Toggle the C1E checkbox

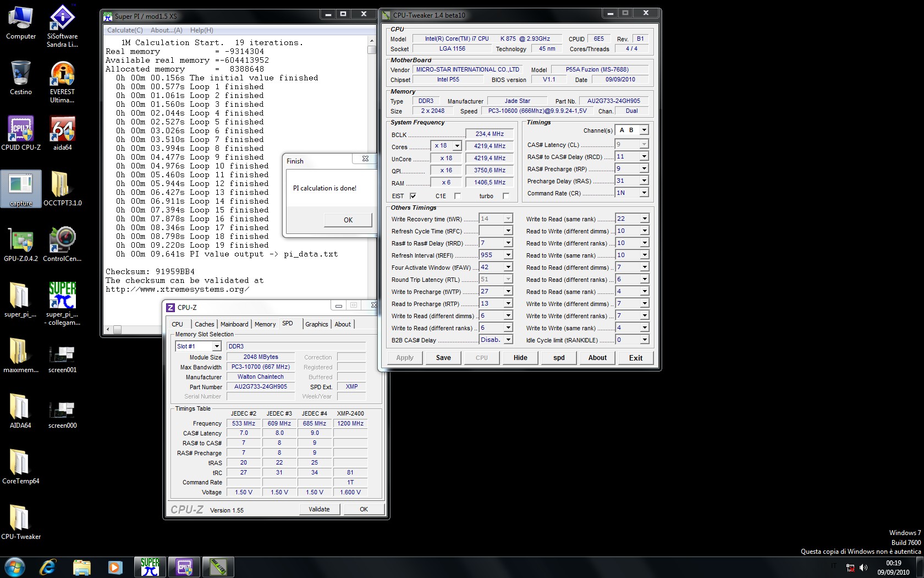pos(457,196)
